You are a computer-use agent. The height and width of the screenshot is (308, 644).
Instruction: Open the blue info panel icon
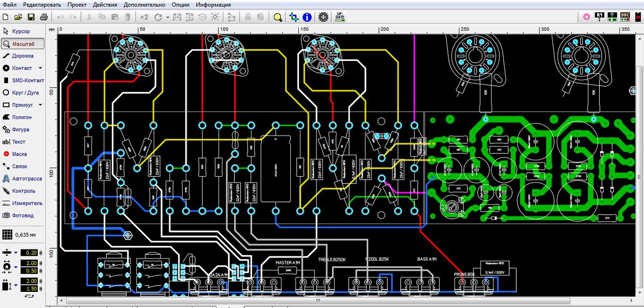(x=307, y=17)
